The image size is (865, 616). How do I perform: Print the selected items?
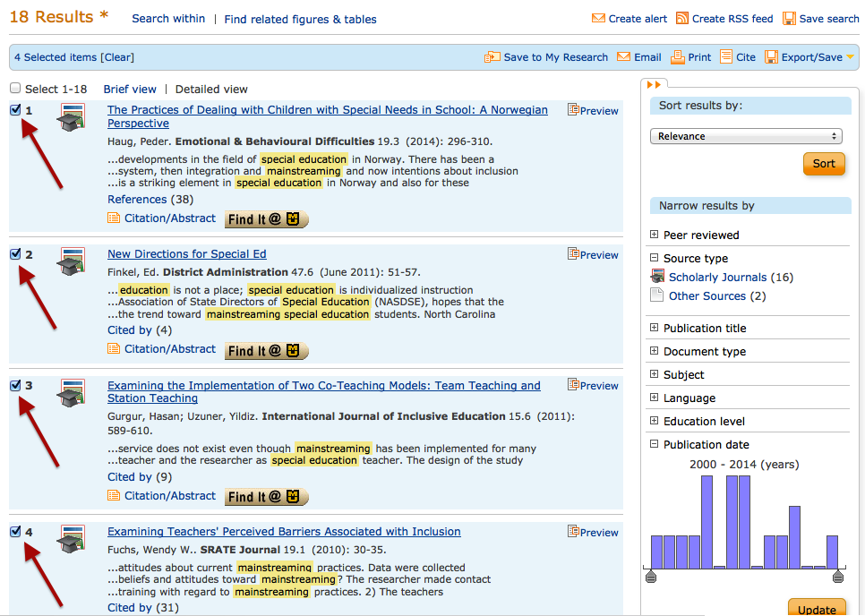pyautogui.click(x=690, y=56)
